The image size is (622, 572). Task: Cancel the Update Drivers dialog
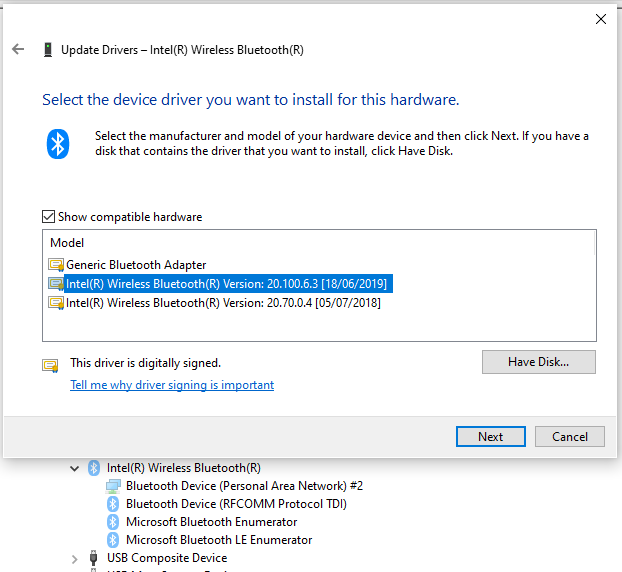(570, 436)
